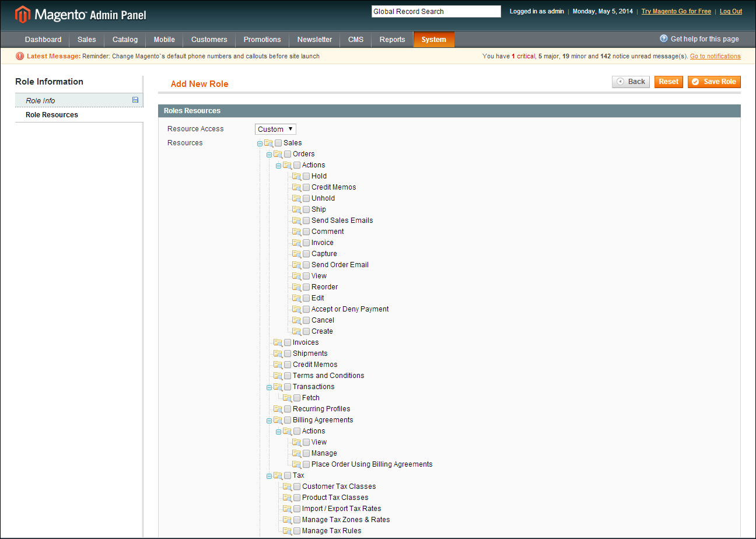Click the save icon beside Role Info

pyautogui.click(x=135, y=100)
